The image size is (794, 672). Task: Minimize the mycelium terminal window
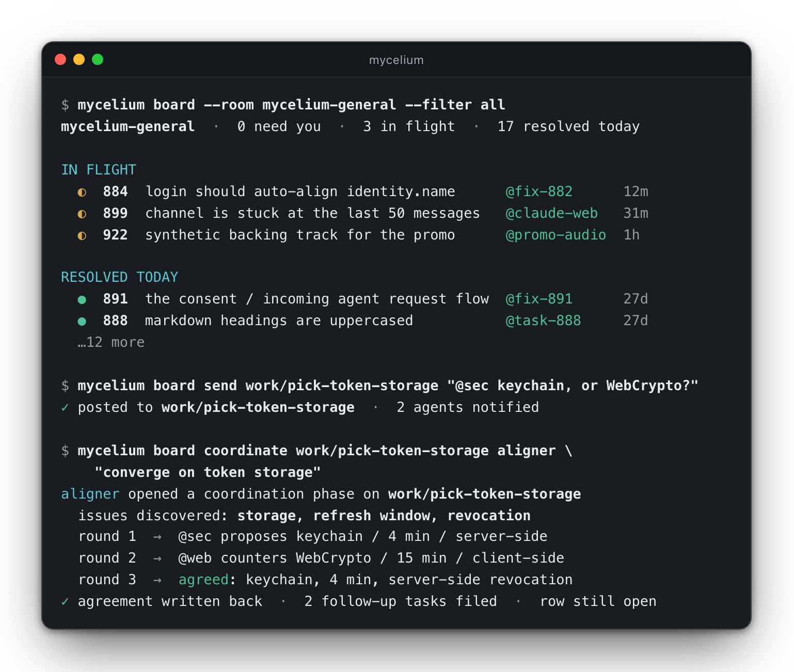(x=79, y=59)
